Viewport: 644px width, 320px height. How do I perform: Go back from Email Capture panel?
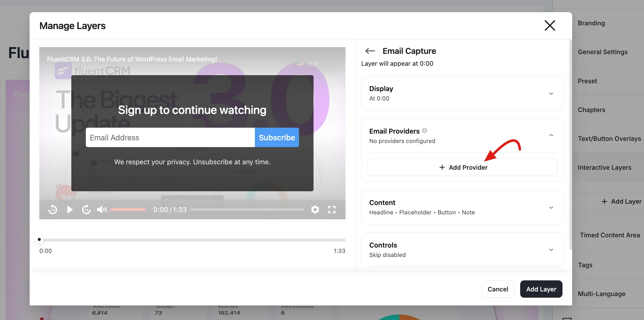[370, 51]
